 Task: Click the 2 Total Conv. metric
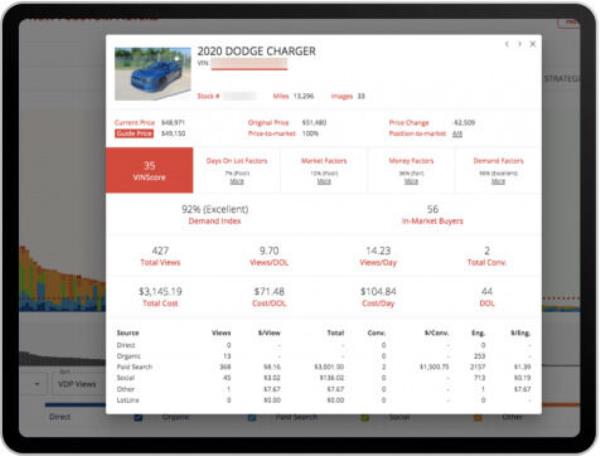(487, 256)
